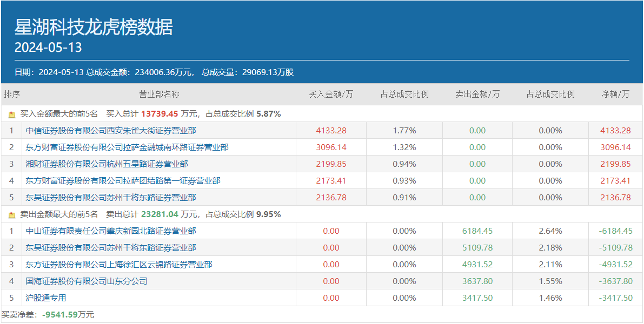644x324 pixels.
Task: Click buy amount 4133.28 in first row
Action: pyautogui.click(x=331, y=131)
